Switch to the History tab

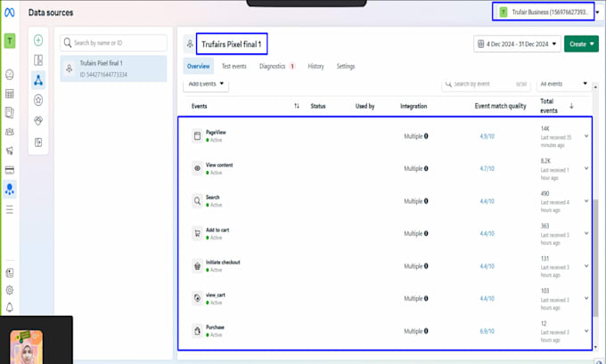(x=315, y=67)
